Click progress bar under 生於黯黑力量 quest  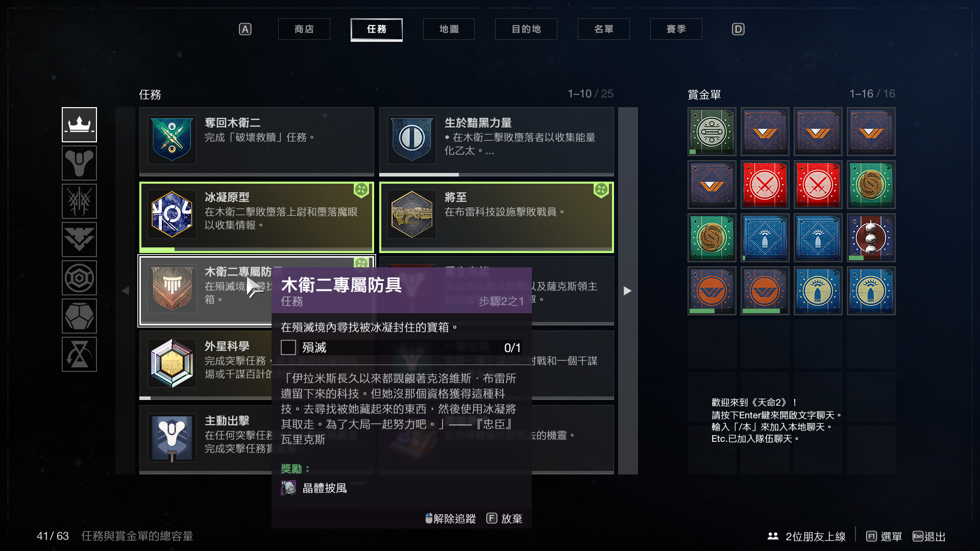(497, 174)
